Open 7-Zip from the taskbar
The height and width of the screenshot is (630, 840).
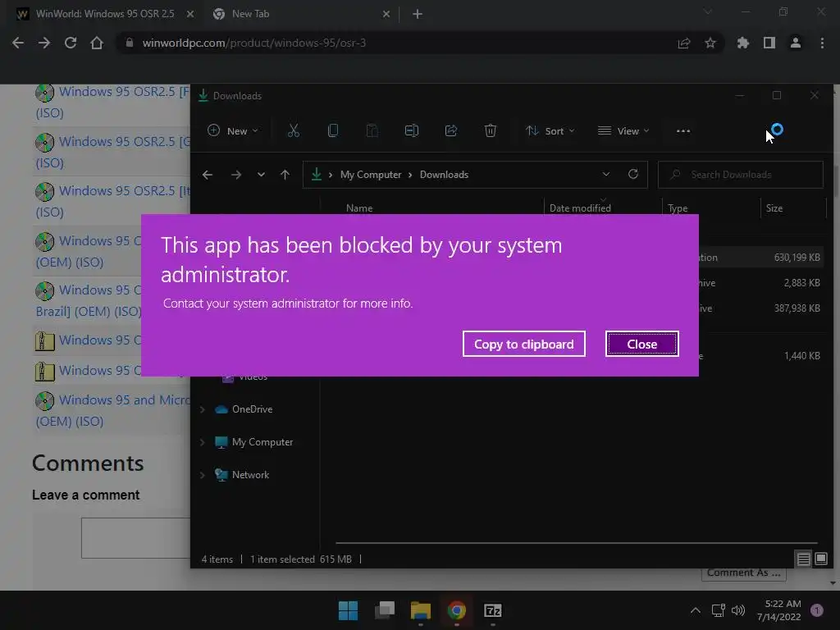[493, 610]
